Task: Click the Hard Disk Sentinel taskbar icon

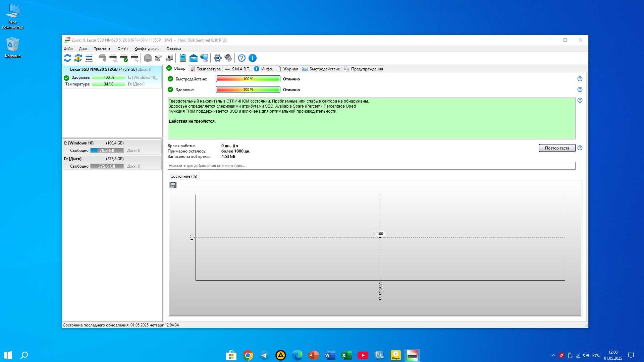Action: click(412, 355)
